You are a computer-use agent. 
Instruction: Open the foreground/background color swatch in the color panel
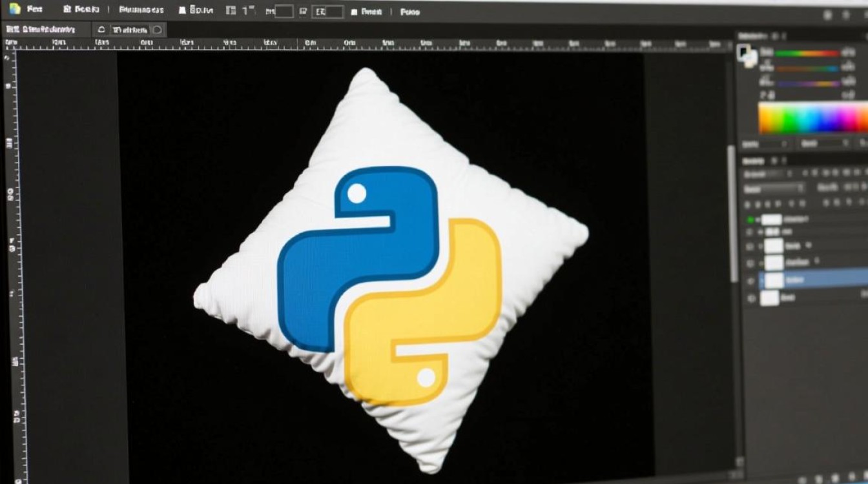747,55
